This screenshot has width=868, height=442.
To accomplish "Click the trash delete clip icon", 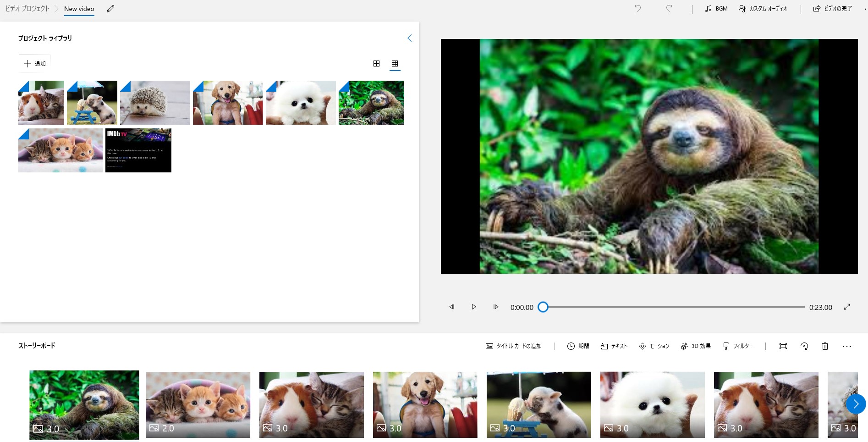I will point(825,346).
